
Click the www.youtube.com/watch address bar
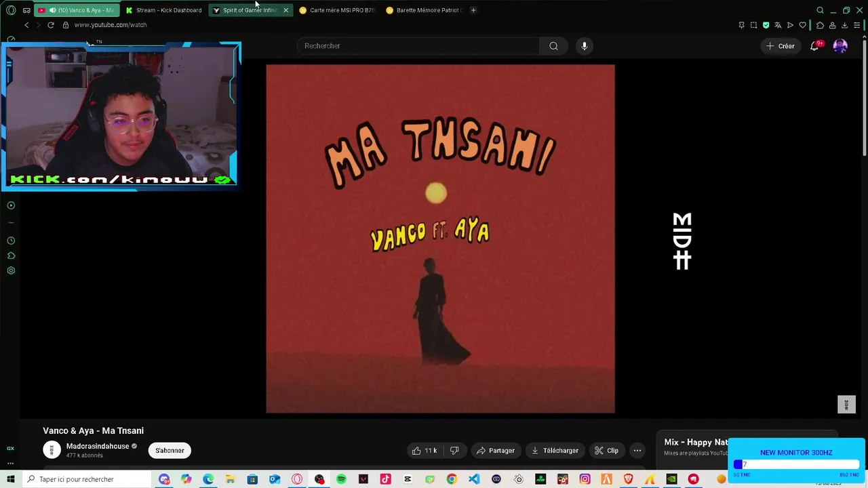point(111,25)
